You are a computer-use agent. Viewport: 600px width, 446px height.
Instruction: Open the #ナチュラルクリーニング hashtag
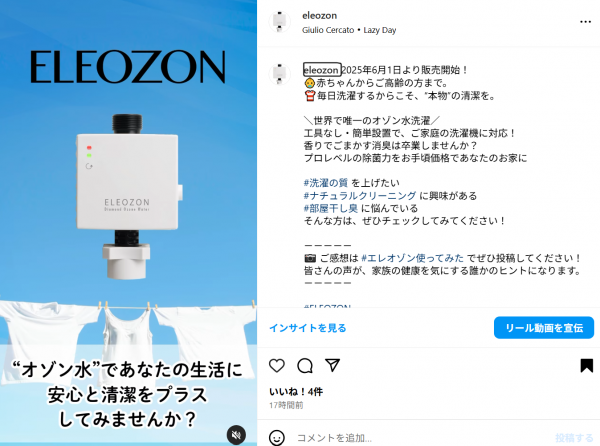click(x=360, y=195)
